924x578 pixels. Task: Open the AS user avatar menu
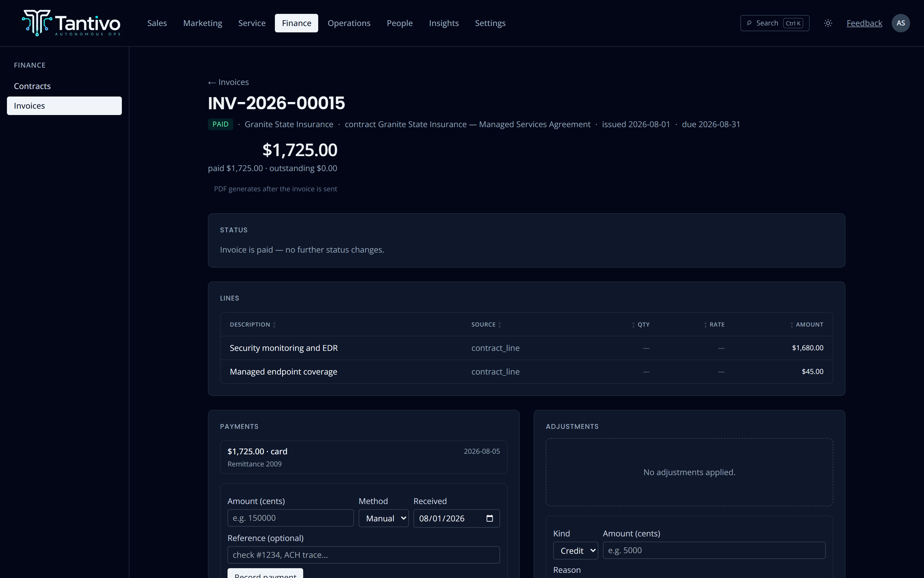[x=900, y=23]
